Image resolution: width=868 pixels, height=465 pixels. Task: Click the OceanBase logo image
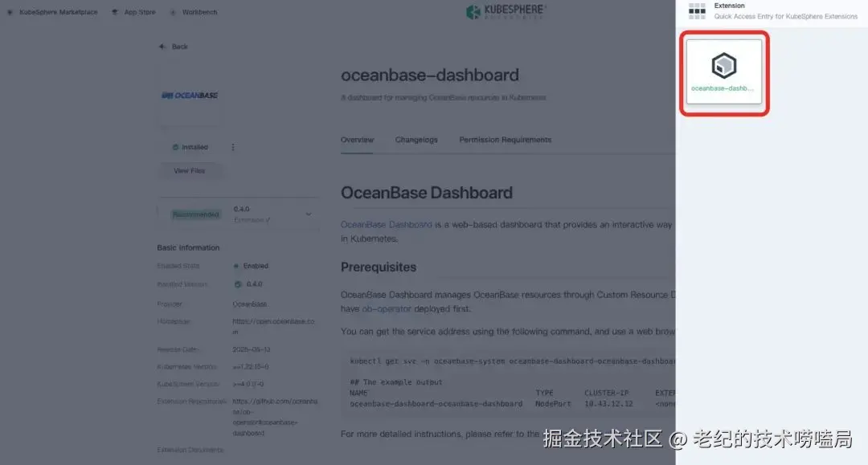pos(190,96)
